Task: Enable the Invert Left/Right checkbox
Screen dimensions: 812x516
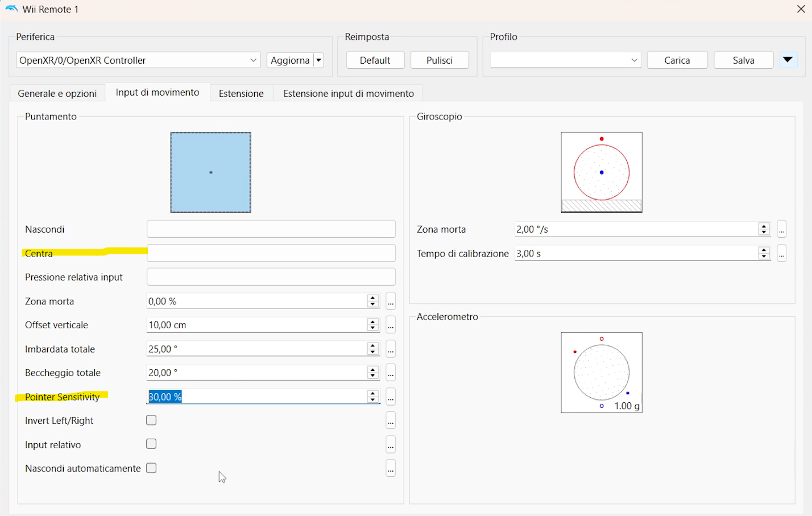Action: coord(151,420)
